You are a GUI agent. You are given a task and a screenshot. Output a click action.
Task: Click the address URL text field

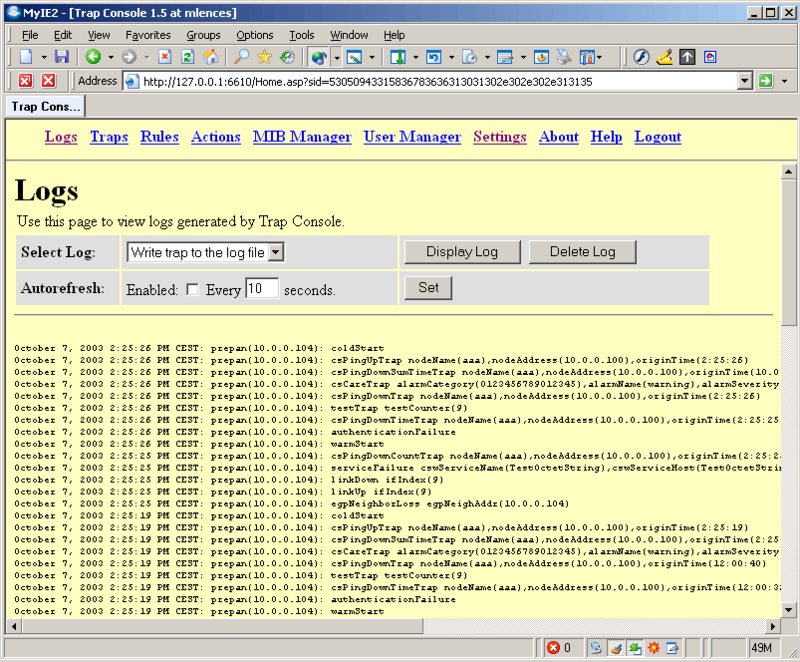pos(430,81)
